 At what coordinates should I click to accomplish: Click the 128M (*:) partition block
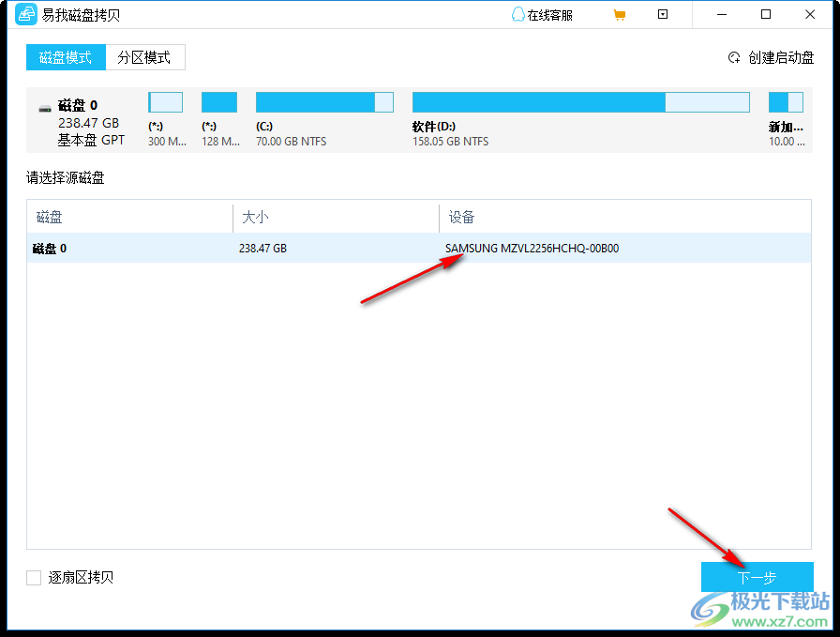click(x=218, y=101)
